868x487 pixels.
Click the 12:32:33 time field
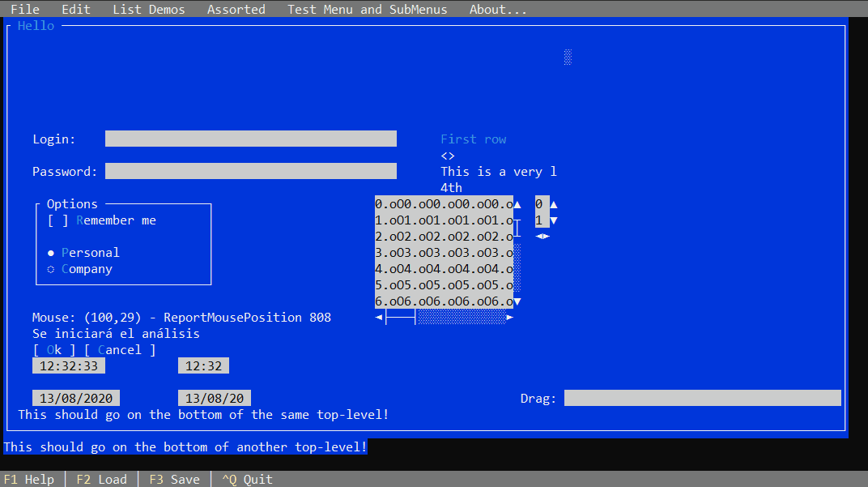point(69,365)
